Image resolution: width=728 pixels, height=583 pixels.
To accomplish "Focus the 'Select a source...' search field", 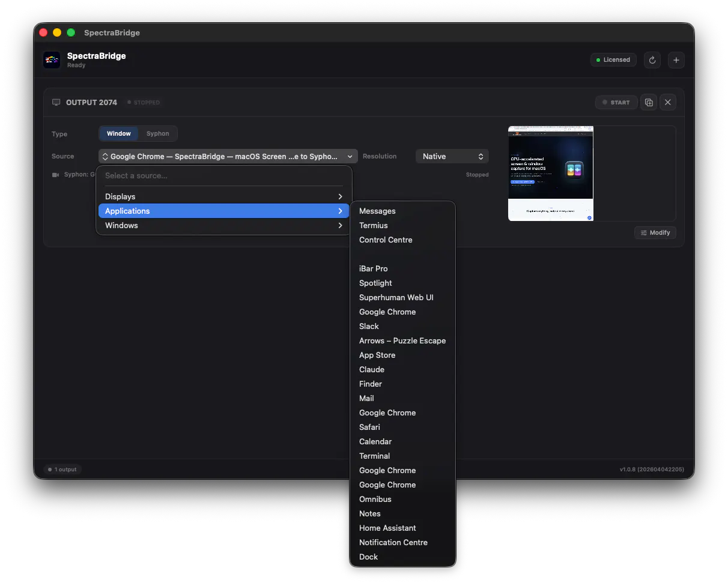I will (224, 175).
